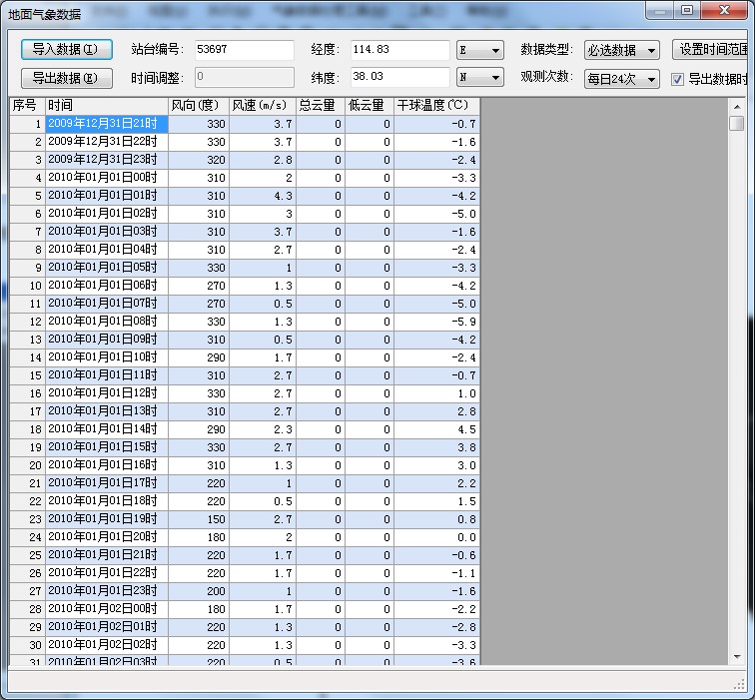This screenshot has height=700, width=755.
Task: Click the 设置时间范围 button
Action: (x=713, y=49)
